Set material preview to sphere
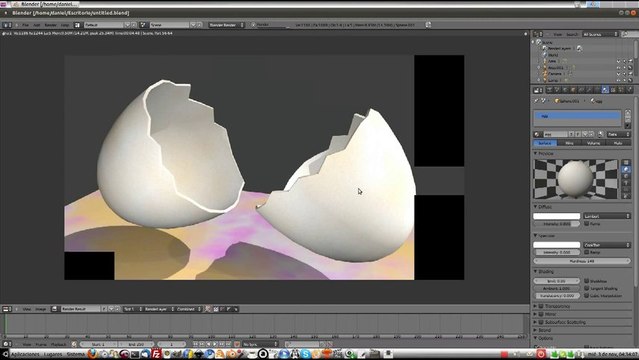Viewport: 639px width, 360px height. (x=626, y=169)
